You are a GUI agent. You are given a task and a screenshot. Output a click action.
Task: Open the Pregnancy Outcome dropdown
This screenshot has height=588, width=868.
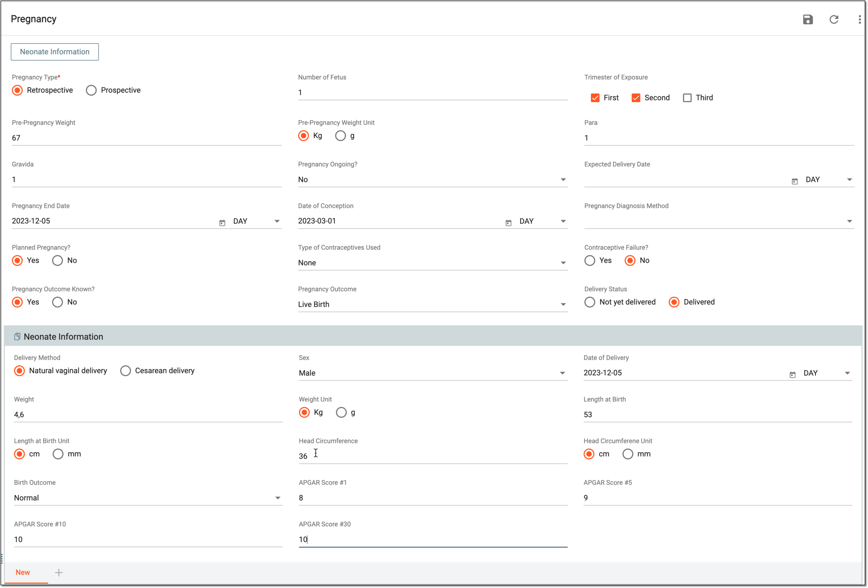[x=433, y=305]
